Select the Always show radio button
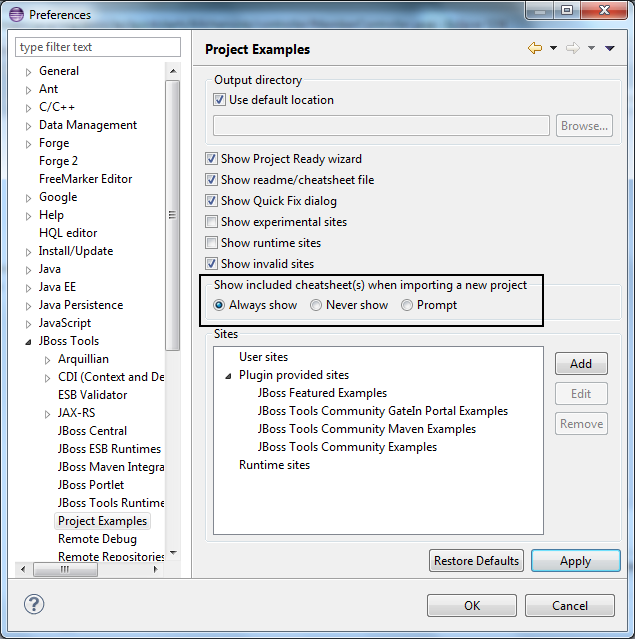 point(219,305)
